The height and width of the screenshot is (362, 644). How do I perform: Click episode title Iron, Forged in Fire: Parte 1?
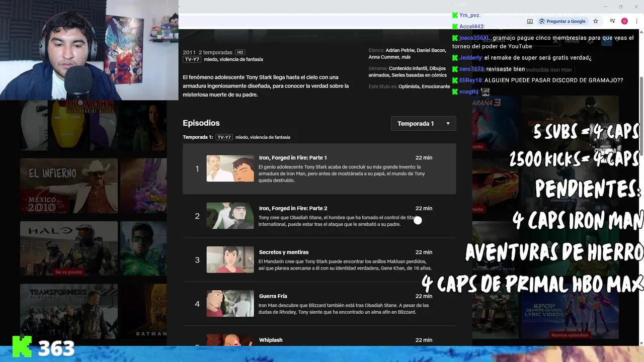click(293, 158)
